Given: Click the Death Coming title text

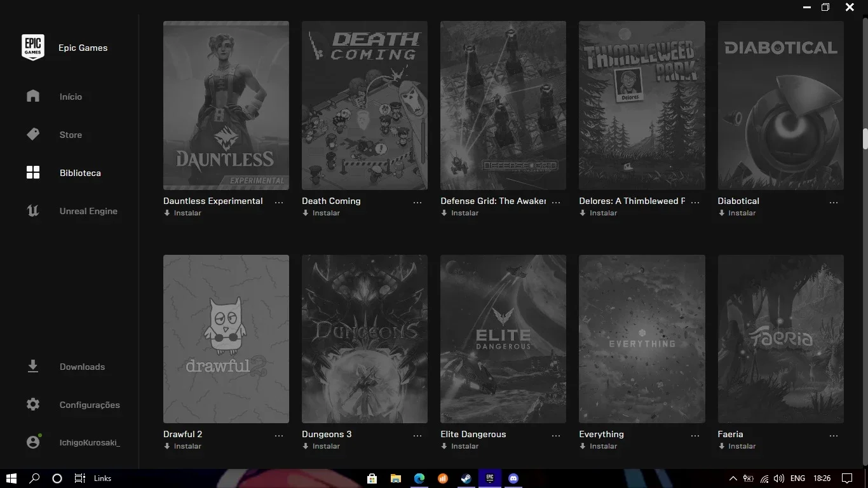Looking at the screenshot, I should click(331, 201).
